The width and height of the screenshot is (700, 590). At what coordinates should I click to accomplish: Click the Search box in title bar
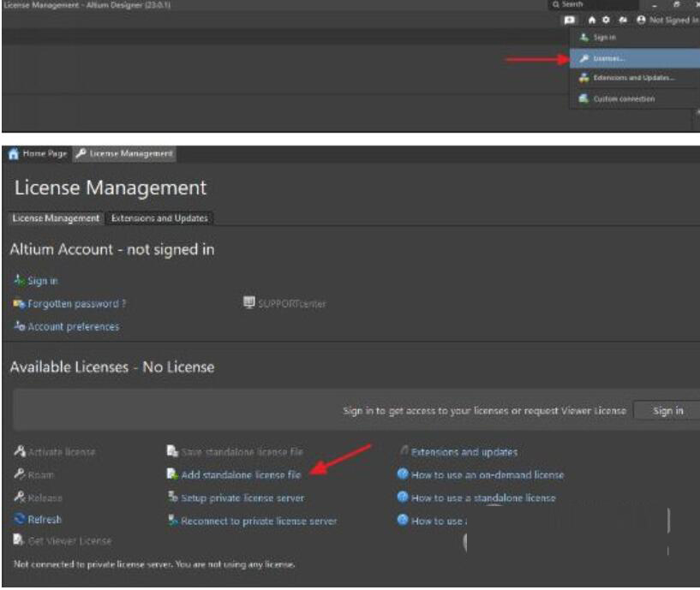point(593,4)
